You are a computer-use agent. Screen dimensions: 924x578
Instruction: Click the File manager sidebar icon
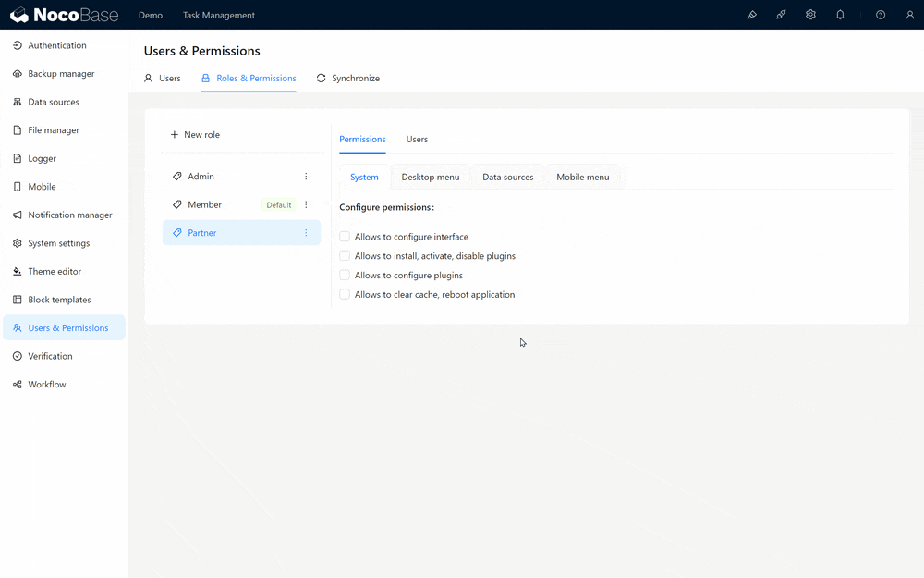[17, 130]
